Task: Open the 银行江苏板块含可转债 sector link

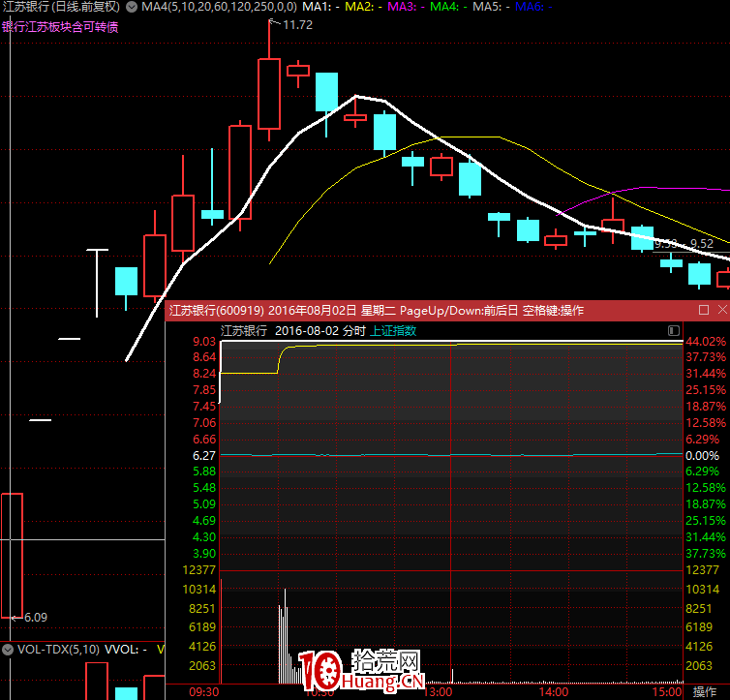Action: [60, 27]
